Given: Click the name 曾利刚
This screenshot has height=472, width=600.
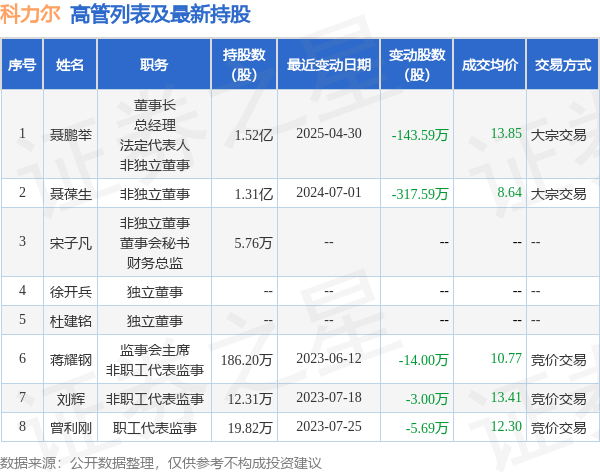Looking at the screenshot, I should click(71, 428).
